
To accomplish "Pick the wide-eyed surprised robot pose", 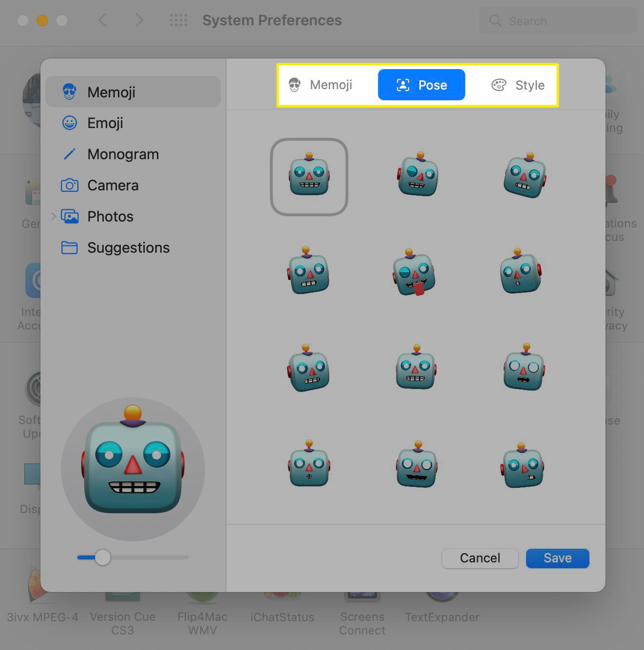I will pyautogui.click(x=524, y=369).
